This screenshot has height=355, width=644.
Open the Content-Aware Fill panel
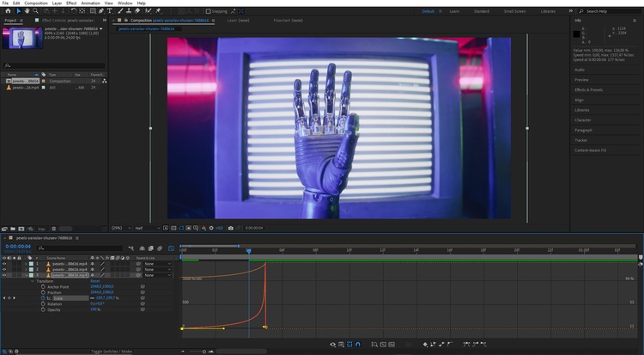coord(590,150)
